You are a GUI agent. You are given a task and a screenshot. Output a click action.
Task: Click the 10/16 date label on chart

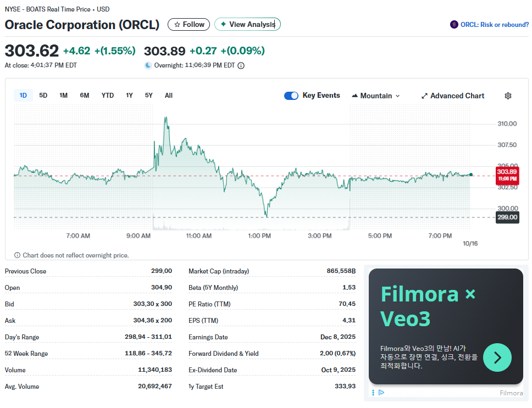point(470,243)
